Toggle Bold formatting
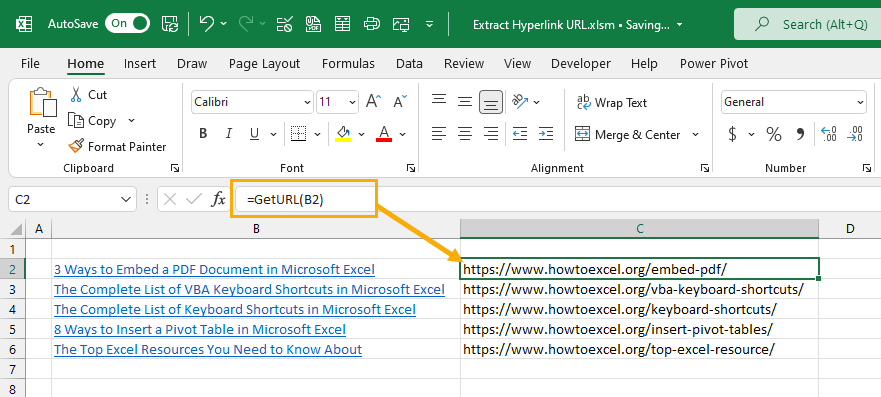Screen dimensions: 881x397 [x=203, y=134]
